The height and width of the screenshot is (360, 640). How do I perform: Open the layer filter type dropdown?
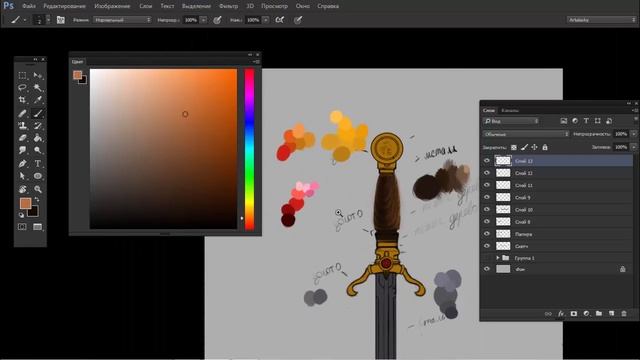click(x=511, y=121)
